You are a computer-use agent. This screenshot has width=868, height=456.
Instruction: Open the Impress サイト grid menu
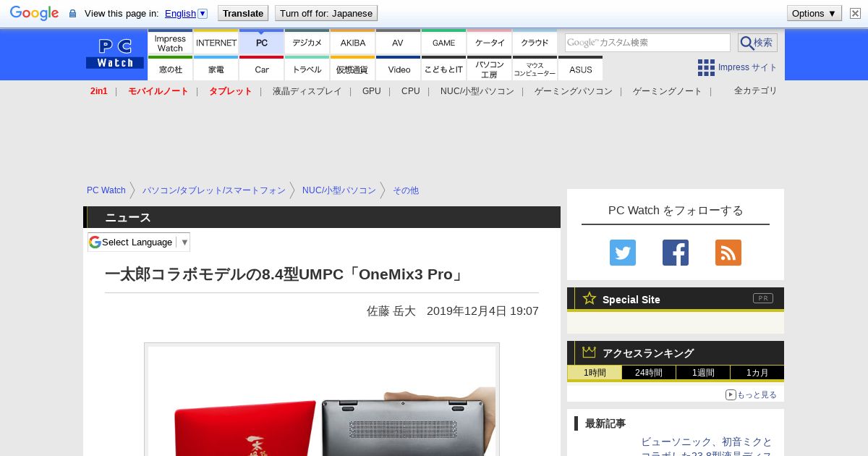(738, 67)
